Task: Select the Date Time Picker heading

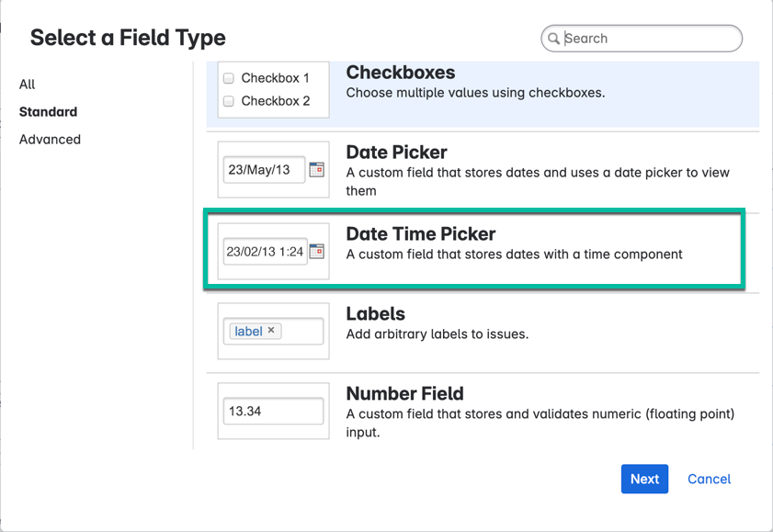Action: click(x=420, y=234)
